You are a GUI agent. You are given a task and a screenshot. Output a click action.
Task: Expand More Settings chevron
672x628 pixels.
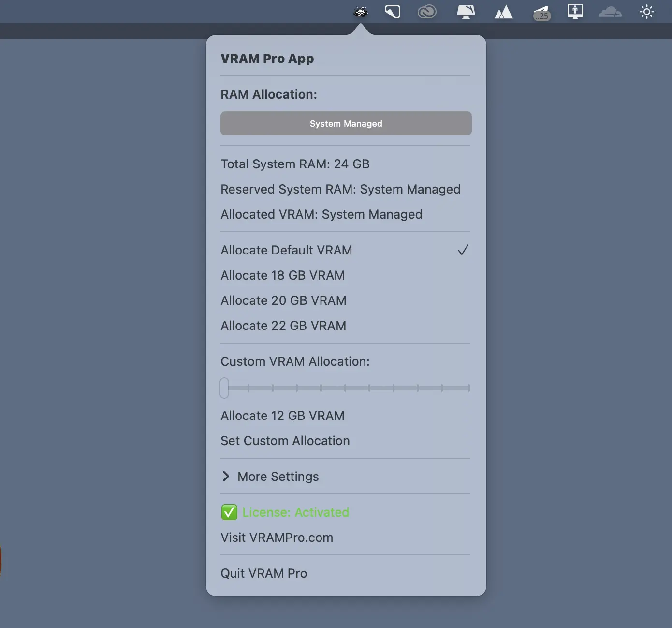coord(226,477)
